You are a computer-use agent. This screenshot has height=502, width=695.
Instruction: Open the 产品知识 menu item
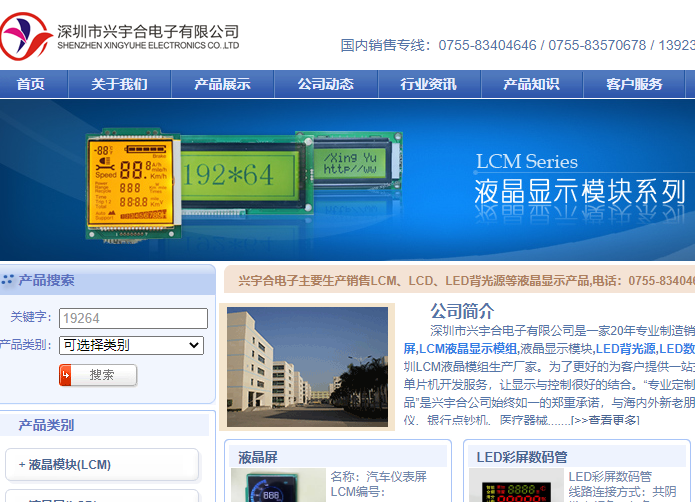point(531,84)
